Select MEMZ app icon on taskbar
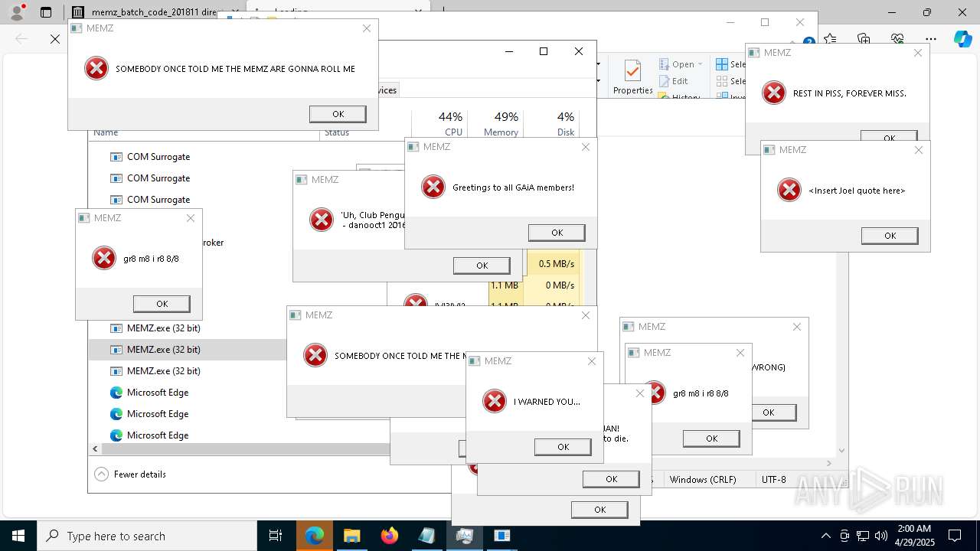 point(501,536)
